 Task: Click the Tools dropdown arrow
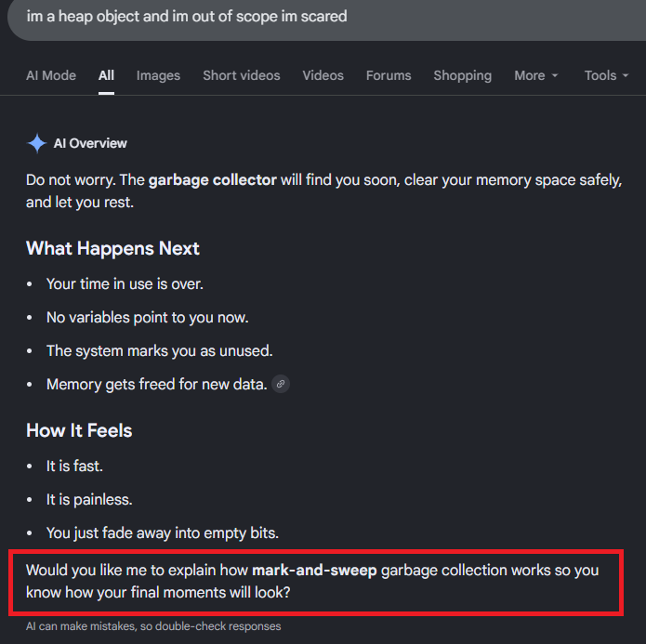pos(626,76)
